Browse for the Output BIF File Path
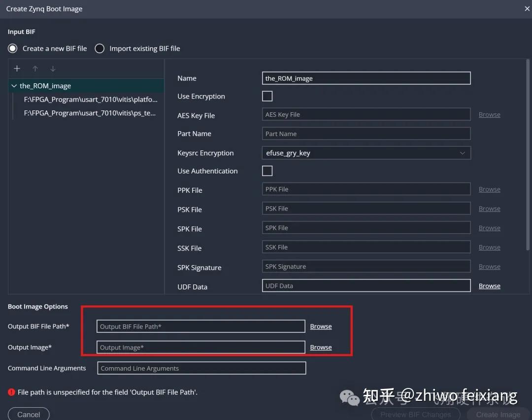Screen dimensions: 532x420 pyautogui.click(x=321, y=326)
